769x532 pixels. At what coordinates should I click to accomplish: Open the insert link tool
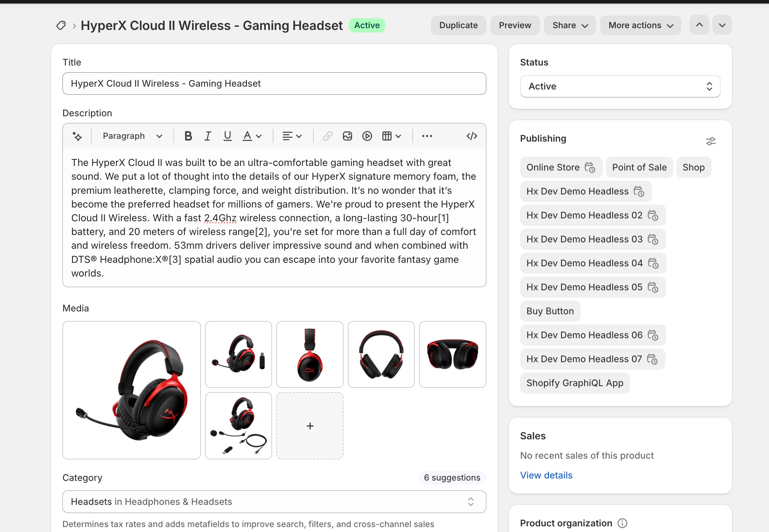click(327, 136)
